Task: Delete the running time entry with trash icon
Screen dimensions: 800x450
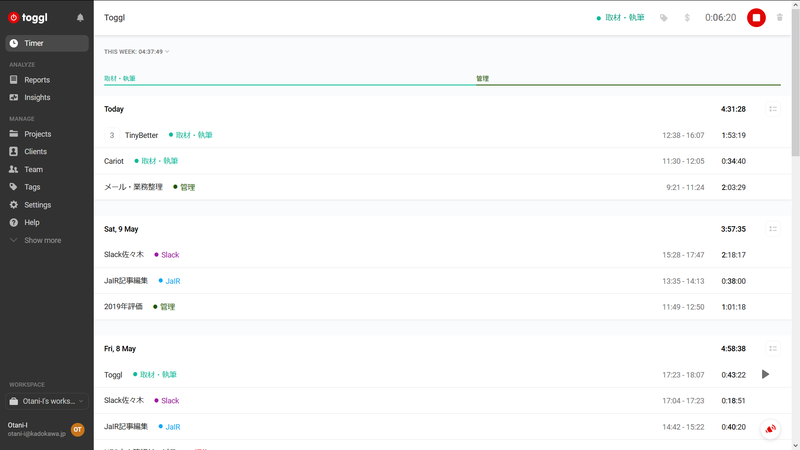Action: (x=780, y=18)
